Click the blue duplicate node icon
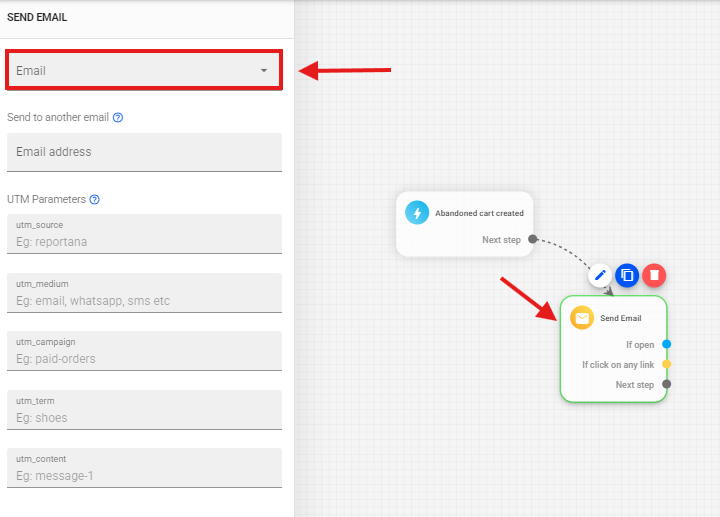This screenshot has width=720, height=517. pyautogui.click(x=627, y=275)
